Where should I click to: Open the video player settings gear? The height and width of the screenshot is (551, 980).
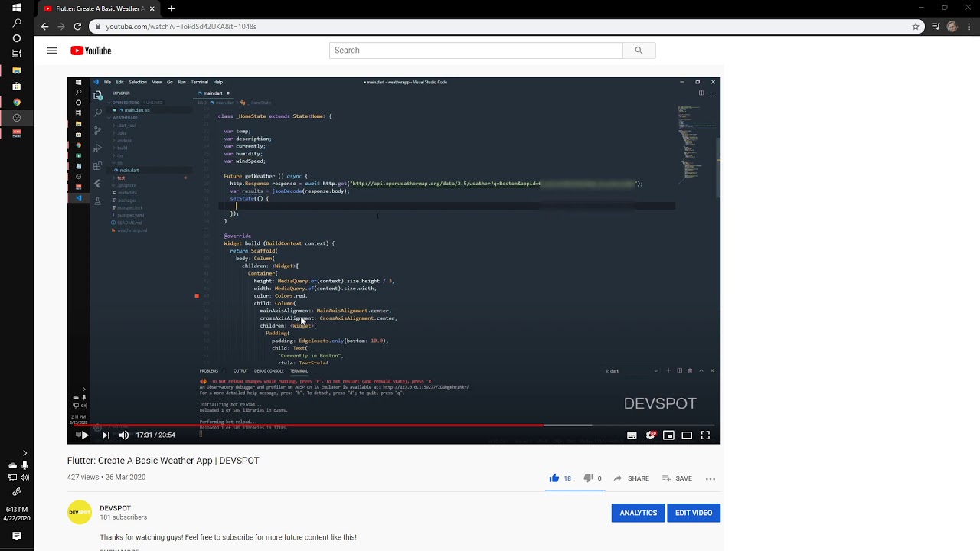point(651,435)
